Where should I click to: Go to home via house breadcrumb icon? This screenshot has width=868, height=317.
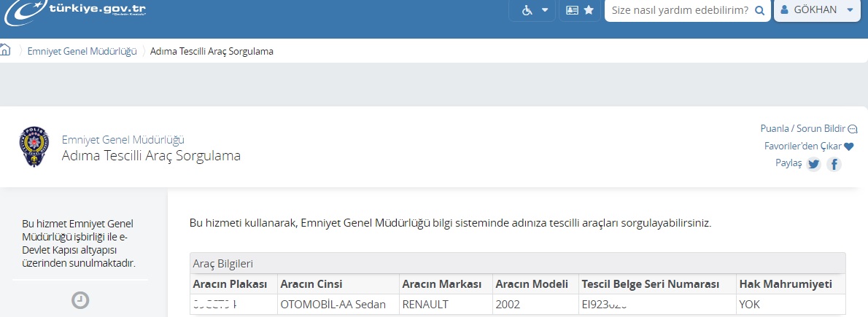(x=5, y=50)
